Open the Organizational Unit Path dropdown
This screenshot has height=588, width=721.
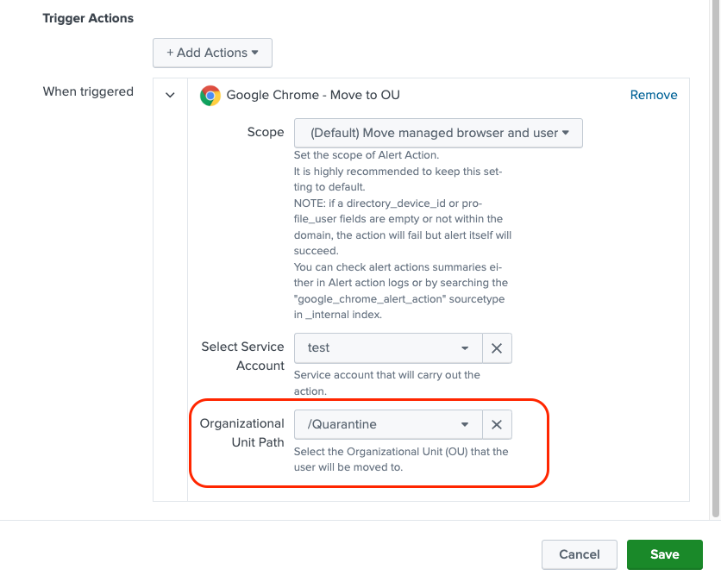pyautogui.click(x=388, y=424)
